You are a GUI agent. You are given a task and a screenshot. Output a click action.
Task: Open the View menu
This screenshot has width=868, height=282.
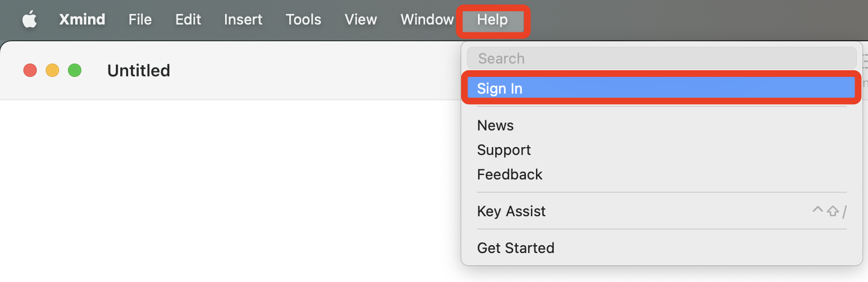click(360, 20)
